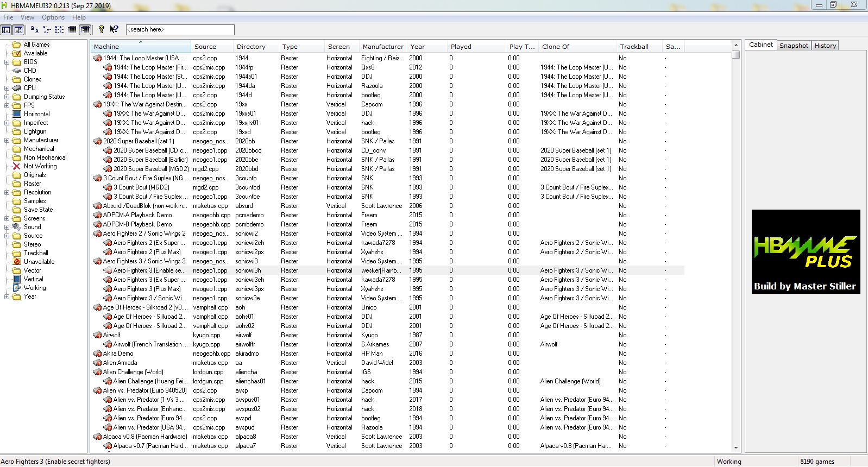This screenshot has height=467, width=868.
Task: Toggle the folder list panel toolbar button
Action: click(x=6, y=30)
